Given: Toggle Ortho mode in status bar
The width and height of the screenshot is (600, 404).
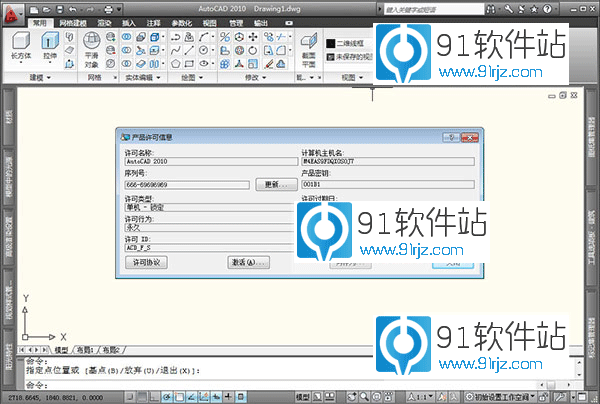Looking at the screenshot, I should pyautogui.click(x=155, y=397).
